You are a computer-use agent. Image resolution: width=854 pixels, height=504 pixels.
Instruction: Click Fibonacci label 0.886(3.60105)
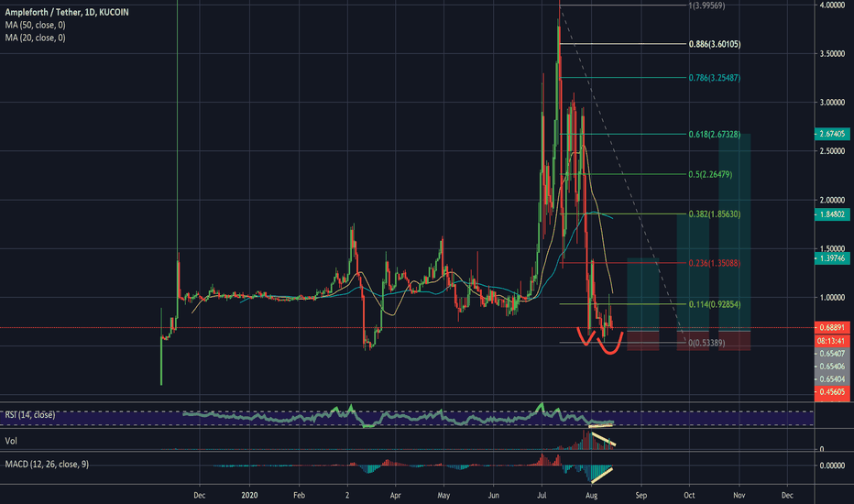pyautogui.click(x=715, y=44)
